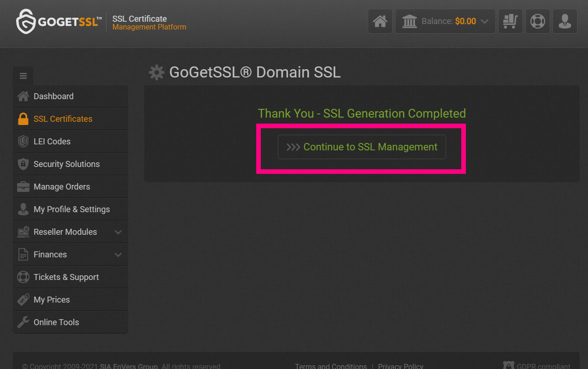Click the SSL Certificates padlock icon
This screenshot has width=588, height=369.
tap(23, 119)
